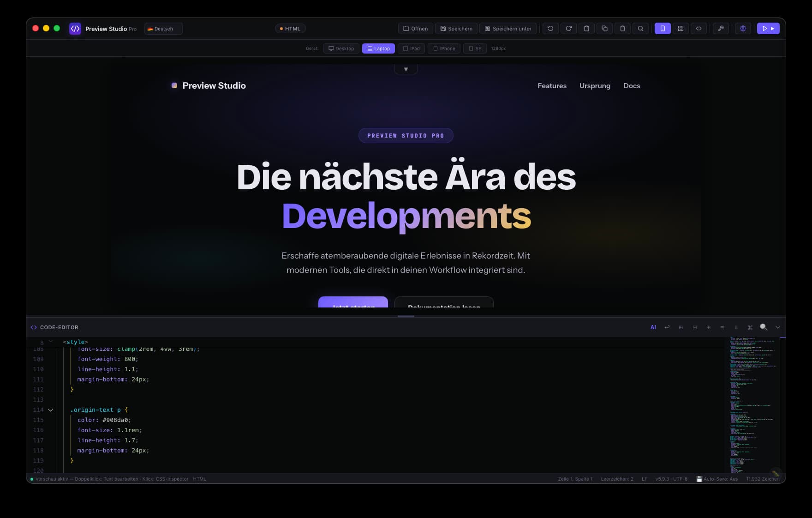Select the SE device preset

475,48
